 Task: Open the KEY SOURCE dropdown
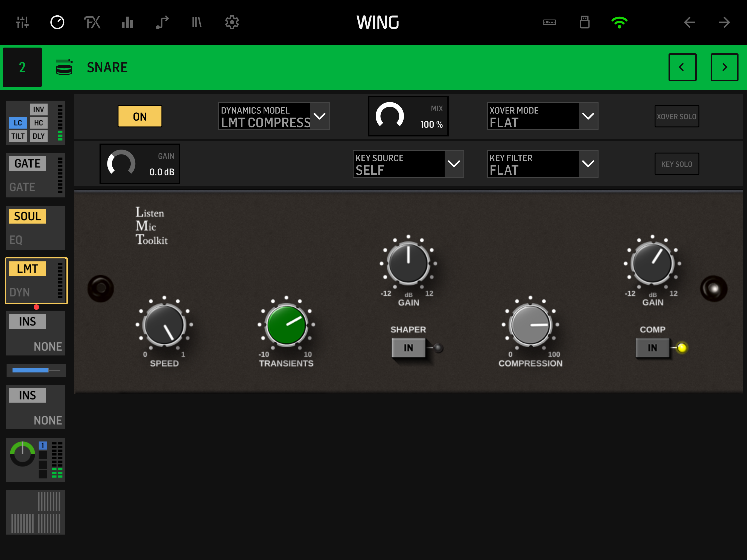[408, 164]
